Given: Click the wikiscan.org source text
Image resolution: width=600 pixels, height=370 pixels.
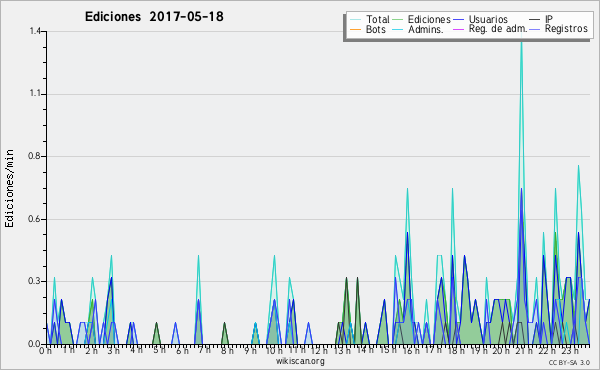Looking at the screenshot, I should point(300,361).
